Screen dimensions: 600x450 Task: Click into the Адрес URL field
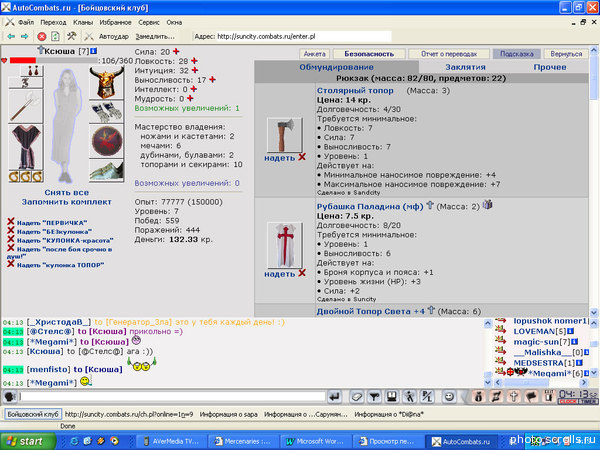pos(304,36)
